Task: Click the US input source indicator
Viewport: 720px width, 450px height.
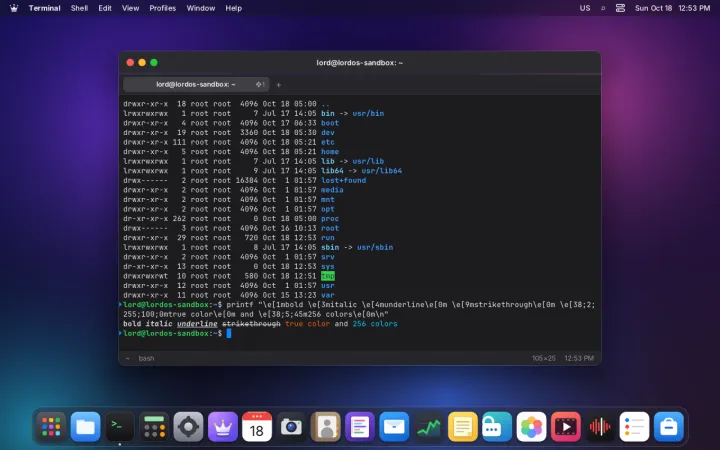Action: [x=585, y=8]
